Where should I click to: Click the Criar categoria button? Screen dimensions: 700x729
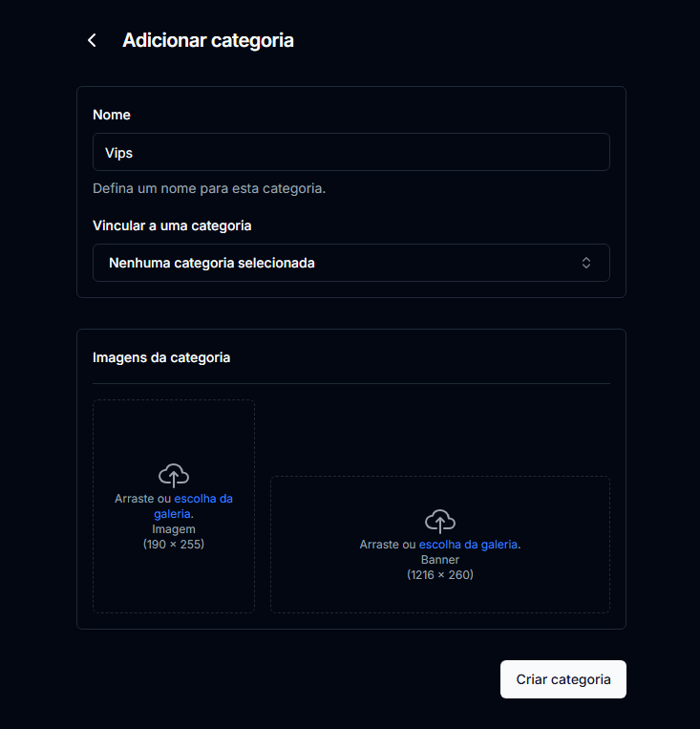pos(562,679)
